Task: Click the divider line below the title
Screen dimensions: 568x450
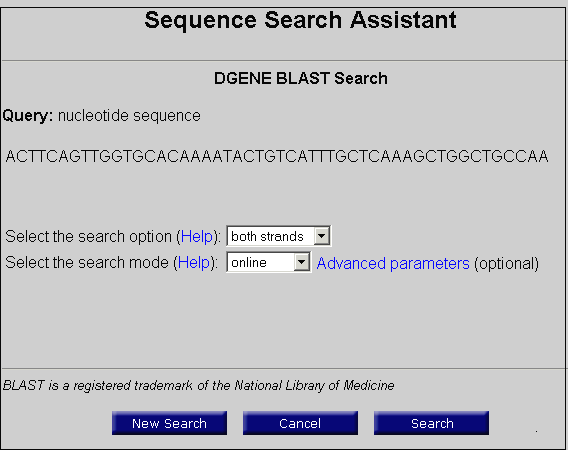Action: [284, 60]
